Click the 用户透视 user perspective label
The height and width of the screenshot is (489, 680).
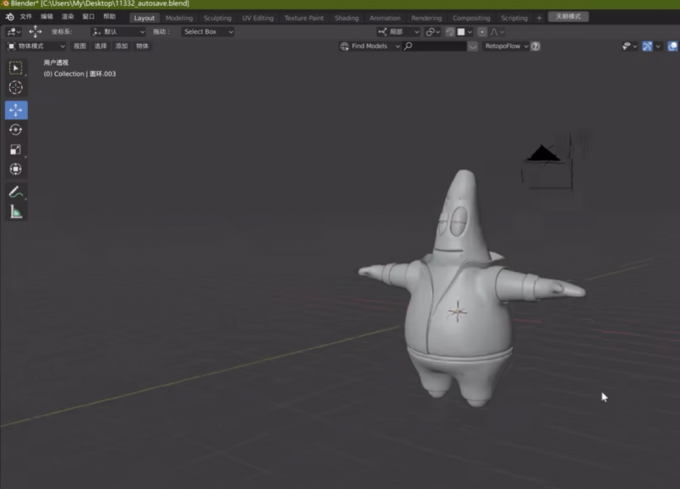(56, 62)
